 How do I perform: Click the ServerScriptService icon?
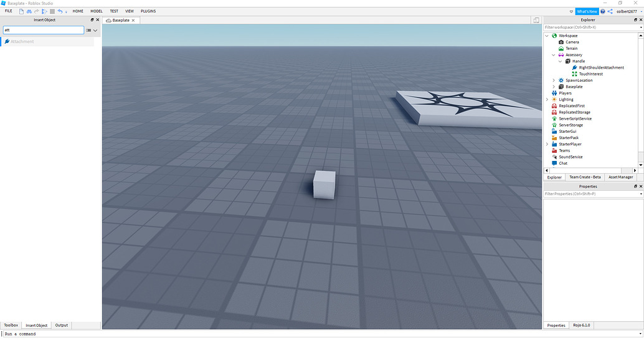[554, 118]
